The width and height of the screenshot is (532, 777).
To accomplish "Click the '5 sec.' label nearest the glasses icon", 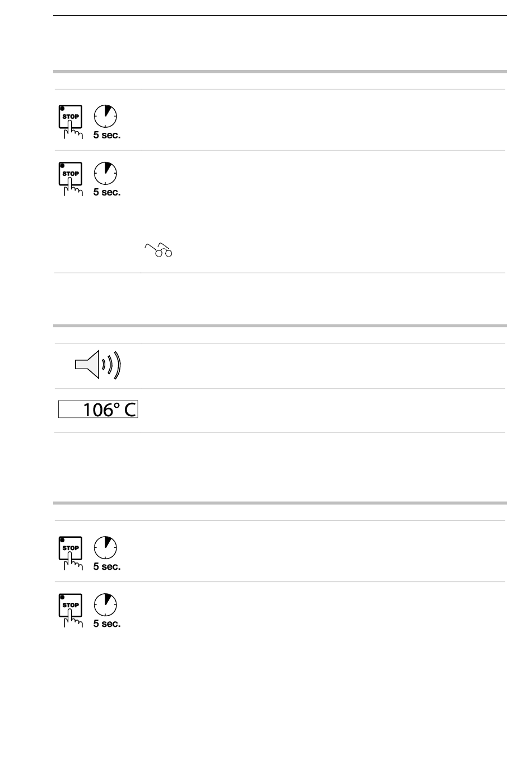I will [x=107, y=192].
